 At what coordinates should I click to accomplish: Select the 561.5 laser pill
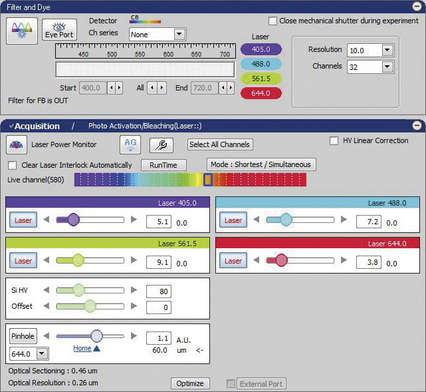[x=261, y=79]
